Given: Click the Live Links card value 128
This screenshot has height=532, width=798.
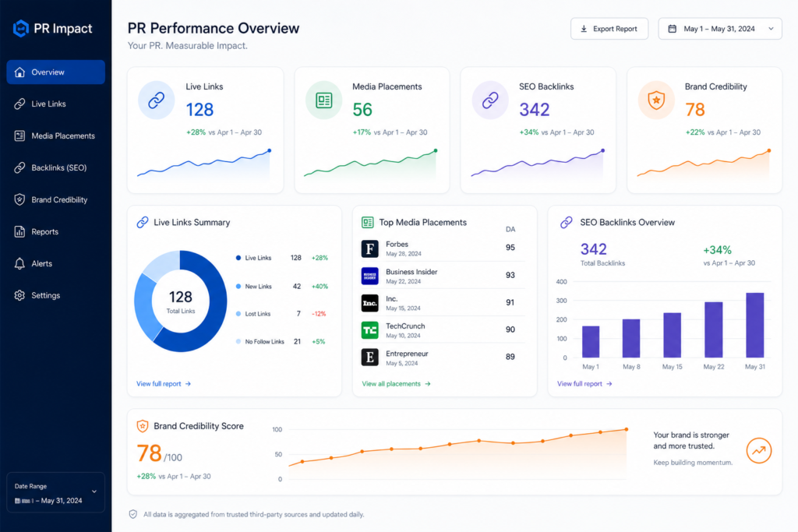Looking at the screenshot, I should pos(199,110).
